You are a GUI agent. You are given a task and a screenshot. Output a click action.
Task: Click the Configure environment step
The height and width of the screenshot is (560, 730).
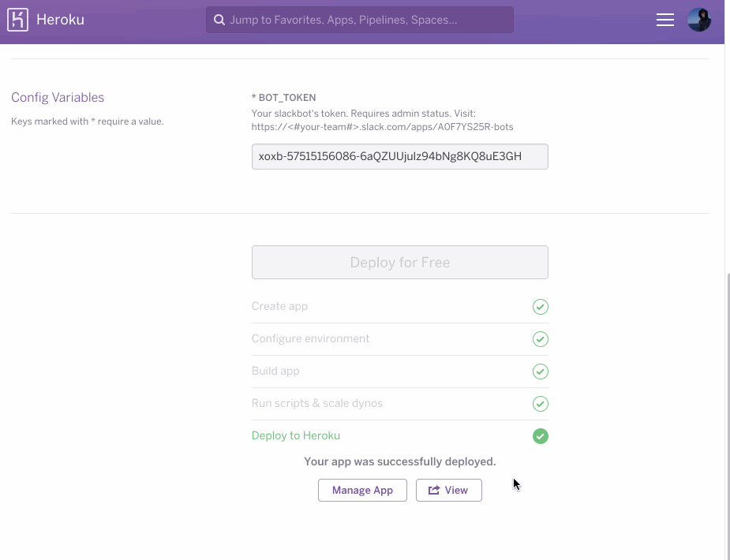[x=400, y=338]
